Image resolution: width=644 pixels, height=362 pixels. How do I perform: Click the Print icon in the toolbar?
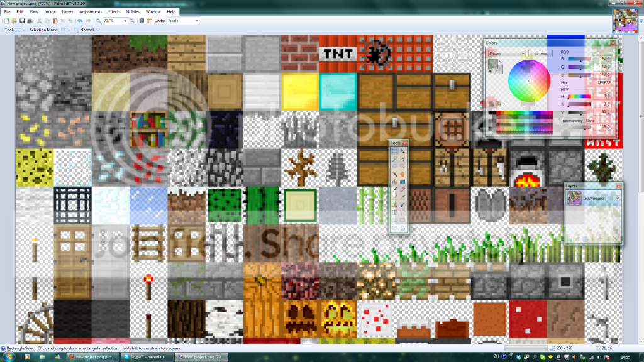coord(30,21)
